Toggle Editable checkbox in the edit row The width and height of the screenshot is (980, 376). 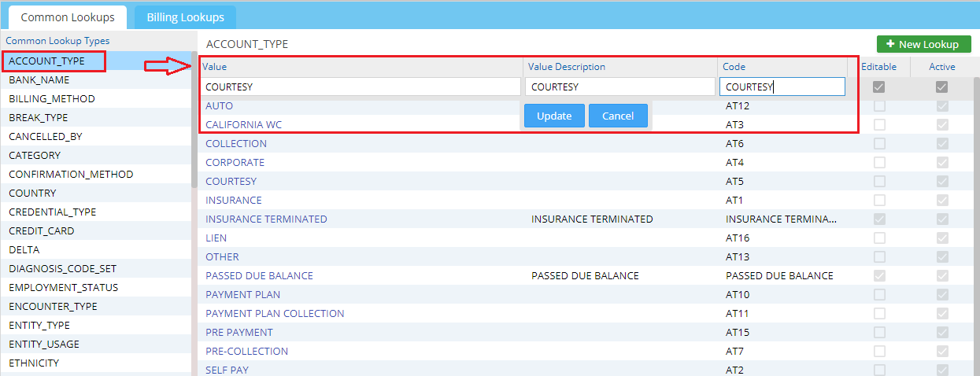coord(879,87)
